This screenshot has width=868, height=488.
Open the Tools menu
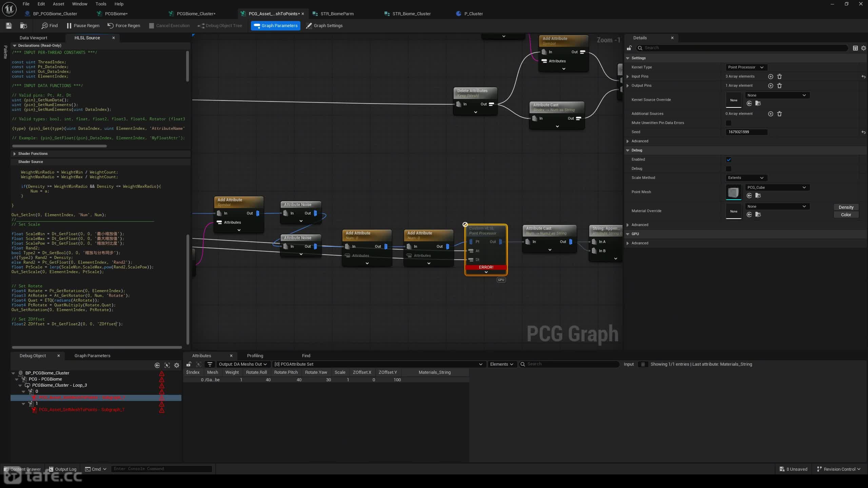[101, 4]
